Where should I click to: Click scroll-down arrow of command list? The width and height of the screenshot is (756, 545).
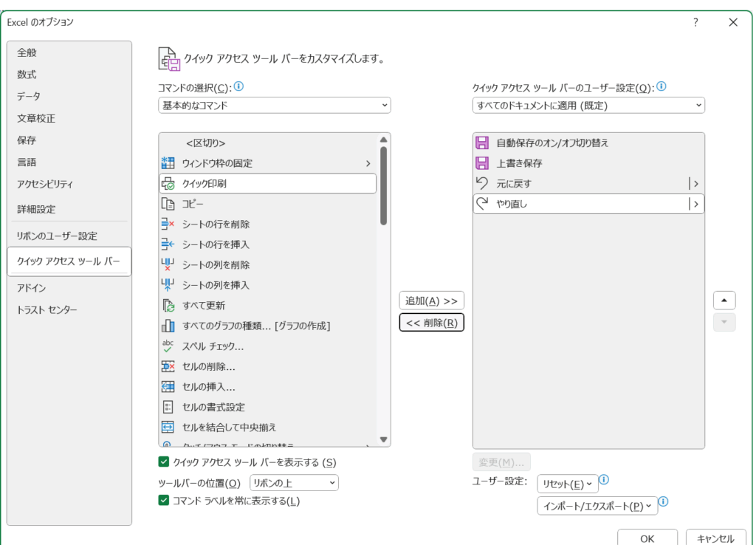pos(384,439)
